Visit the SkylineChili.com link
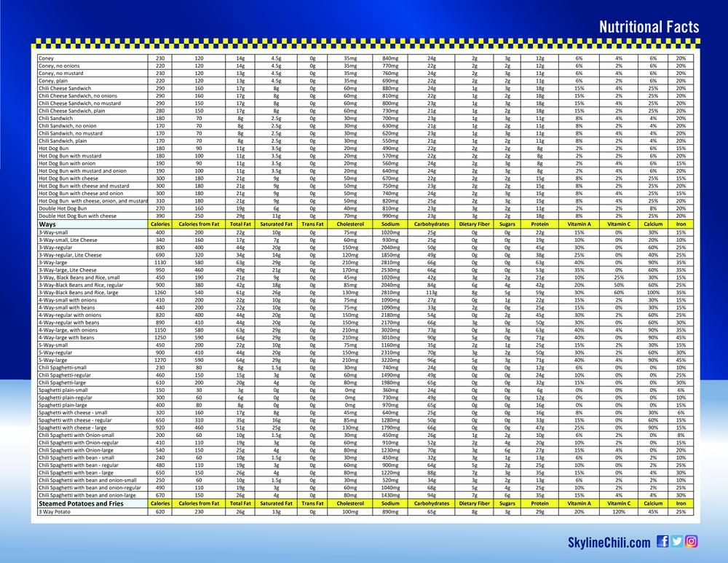 click(609, 543)
